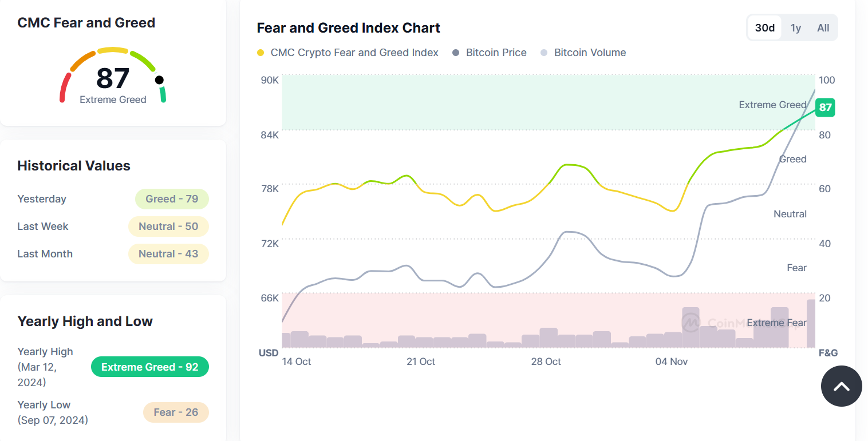The height and width of the screenshot is (441, 868).
Task: Click the large 87 gauge reading
Action: pos(113,78)
